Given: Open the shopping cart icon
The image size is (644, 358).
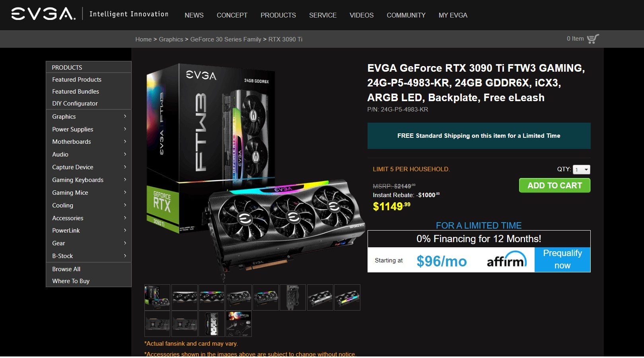Looking at the screenshot, I should click(x=593, y=39).
